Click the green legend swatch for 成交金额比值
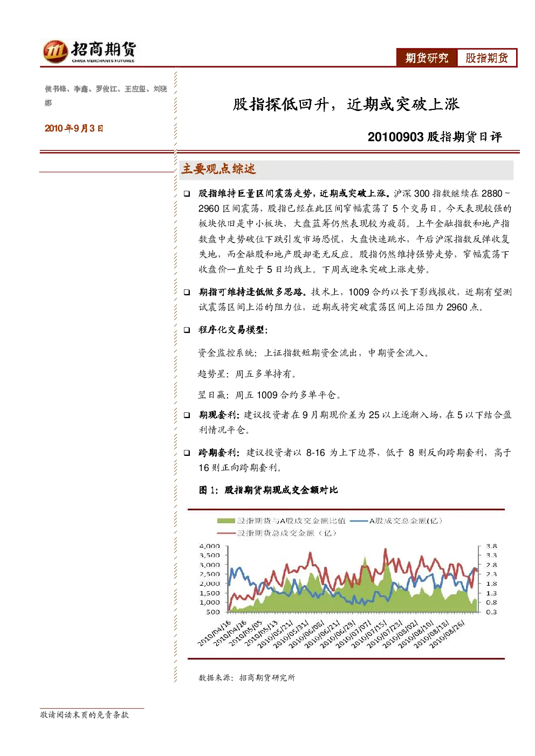This screenshot has height=756, width=535. (226, 521)
